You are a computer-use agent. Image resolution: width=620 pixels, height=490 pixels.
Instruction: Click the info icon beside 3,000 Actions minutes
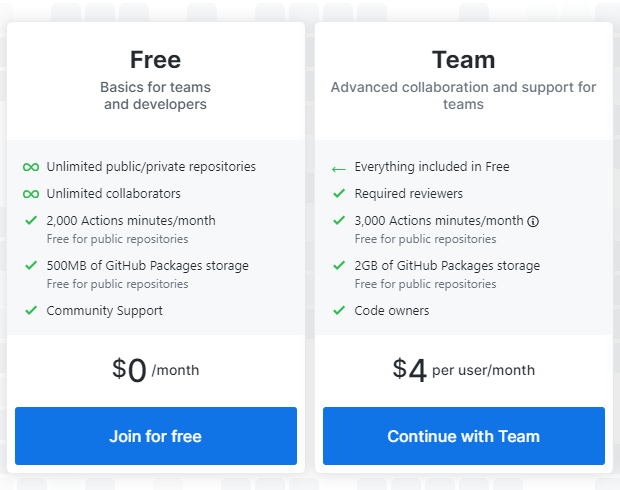pyautogui.click(x=533, y=221)
